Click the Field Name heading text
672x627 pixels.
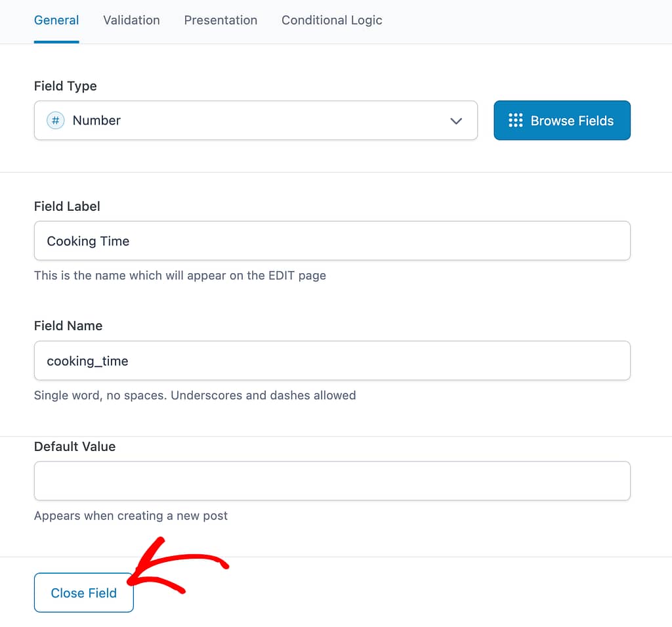pos(68,326)
